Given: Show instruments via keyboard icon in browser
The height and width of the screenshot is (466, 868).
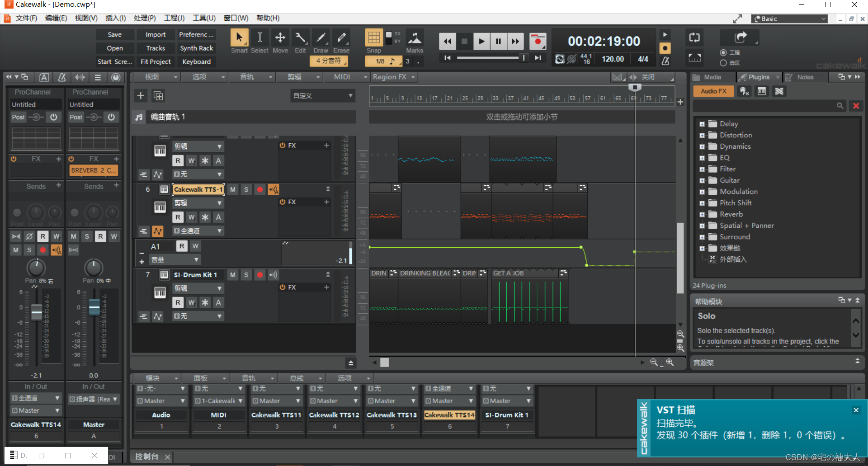Looking at the screenshot, I should coord(762,91).
